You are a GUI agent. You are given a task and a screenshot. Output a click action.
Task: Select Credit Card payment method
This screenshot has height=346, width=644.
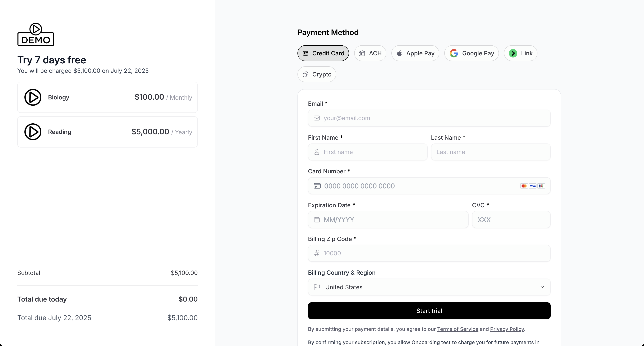(x=323, y=53)
